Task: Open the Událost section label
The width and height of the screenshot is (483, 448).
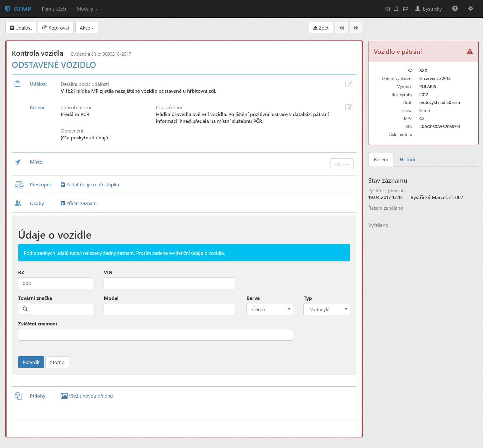Action: pyautogui.click(x=38, y=84)
